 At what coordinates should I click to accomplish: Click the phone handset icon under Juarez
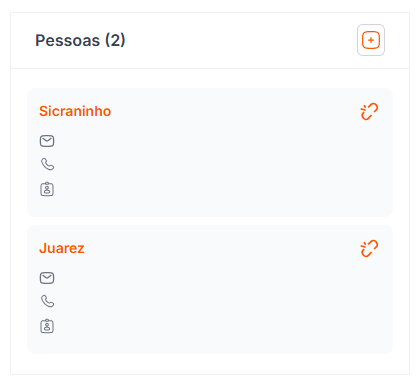[47, 301]
